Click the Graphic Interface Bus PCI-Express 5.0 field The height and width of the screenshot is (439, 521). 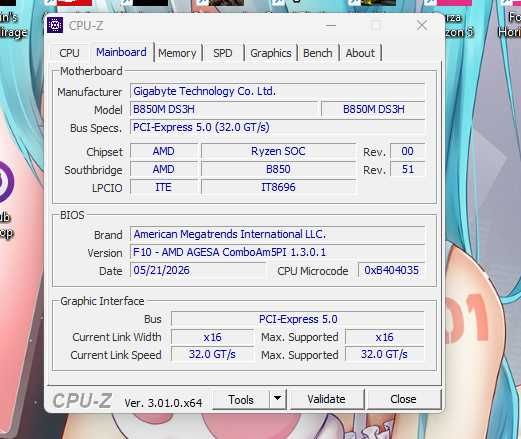(298, 319)
